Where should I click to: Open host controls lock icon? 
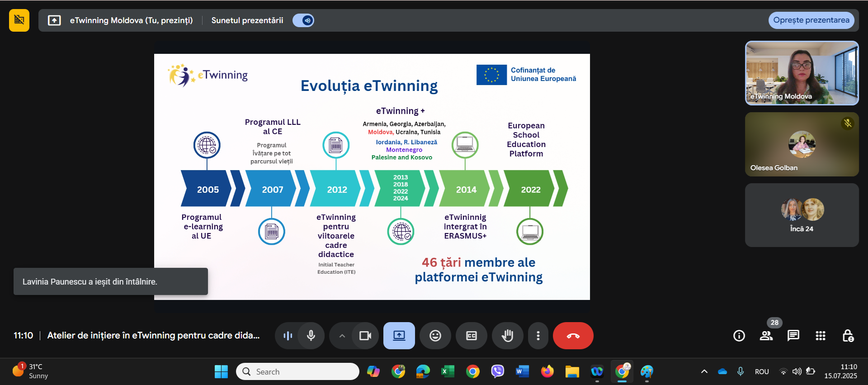point(848,336)
